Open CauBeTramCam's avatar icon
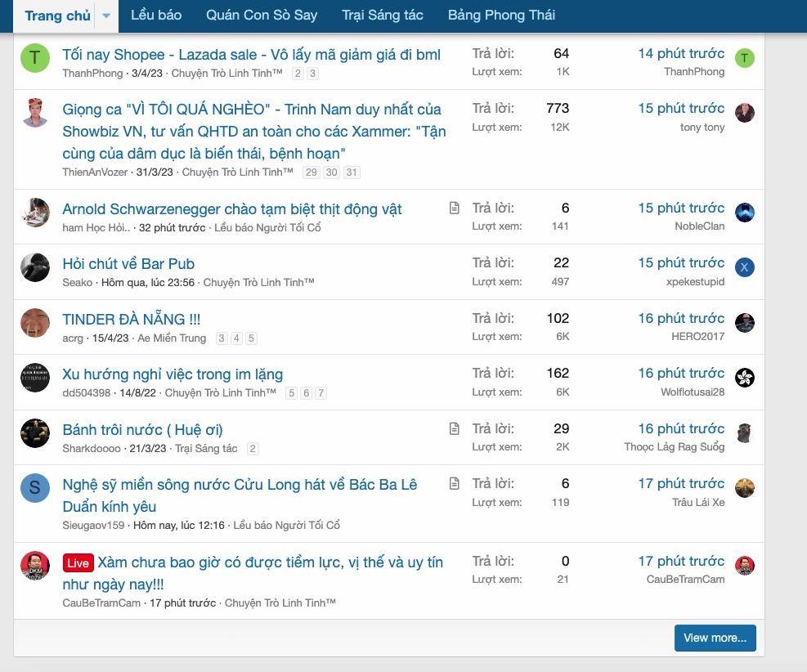This screenshot has width=807, height=672. click(x=744, y=564)
